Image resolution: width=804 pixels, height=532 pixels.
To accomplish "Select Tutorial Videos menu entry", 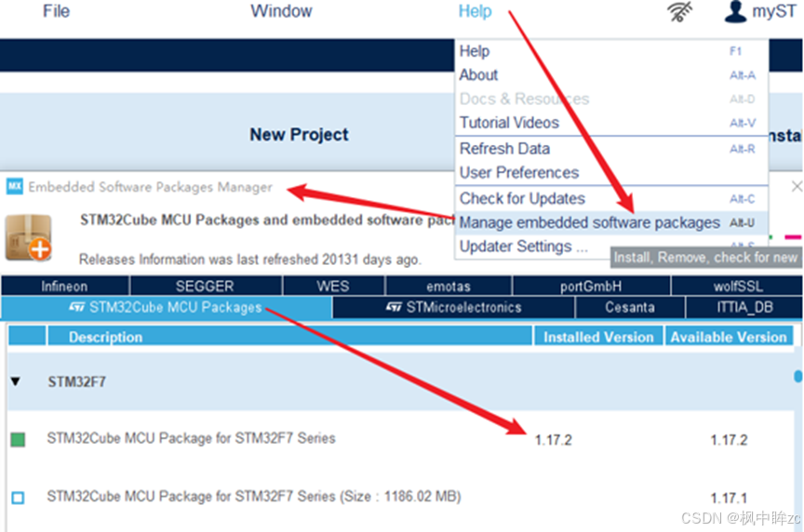I will click(610, 123).
